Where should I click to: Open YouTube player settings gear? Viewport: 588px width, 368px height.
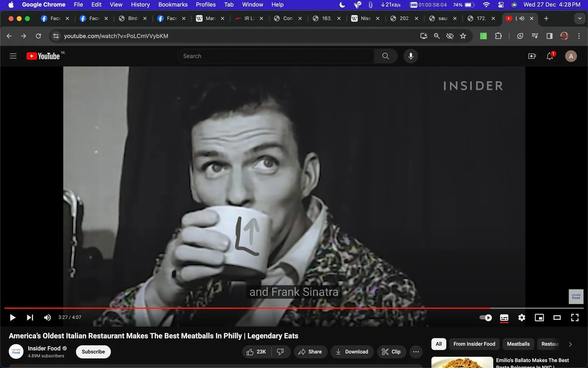(x=521, y=317)
